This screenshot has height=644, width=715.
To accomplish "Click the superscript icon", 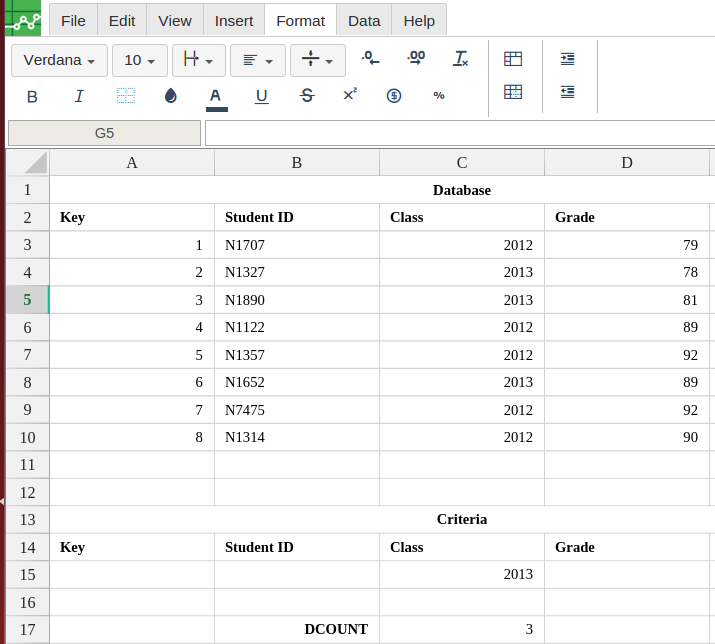I will (x=350, y=95).
